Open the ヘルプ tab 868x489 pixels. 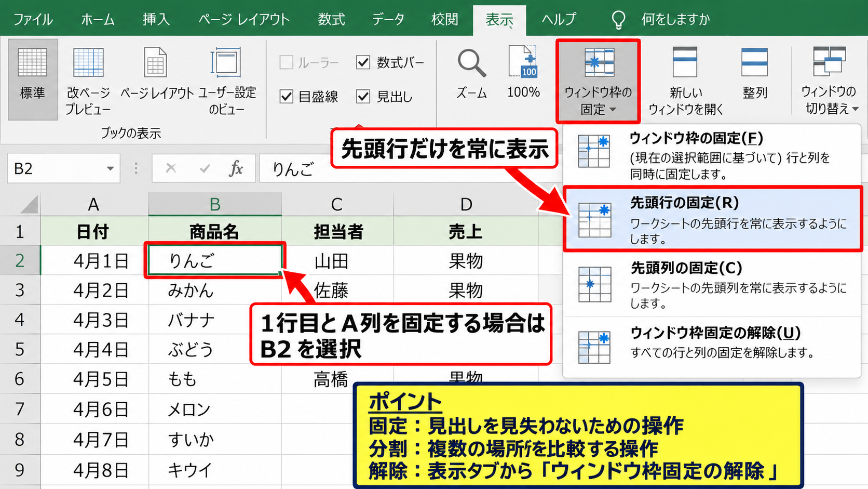(x=559, y=20)
